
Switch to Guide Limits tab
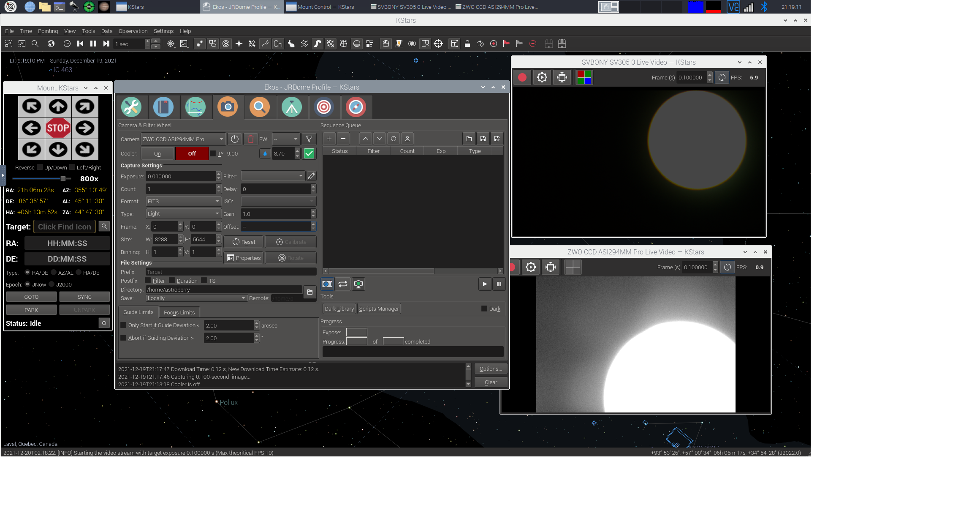click(x=138, y=312)
